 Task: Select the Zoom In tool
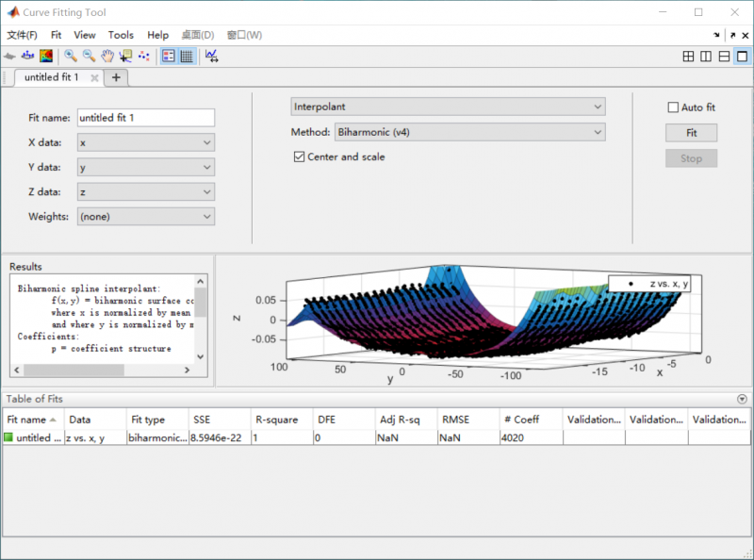pyautogui.click(x=71, y=57)
